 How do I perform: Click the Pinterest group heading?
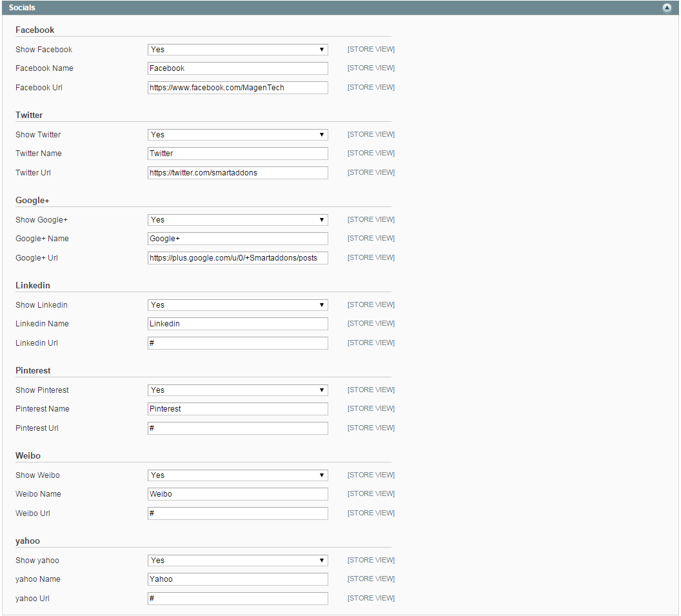(33, 370)
